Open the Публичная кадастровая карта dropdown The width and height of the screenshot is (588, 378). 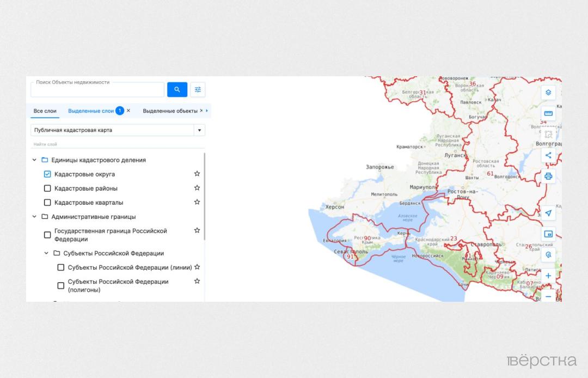pyautogui.click(x=199, y=130)
